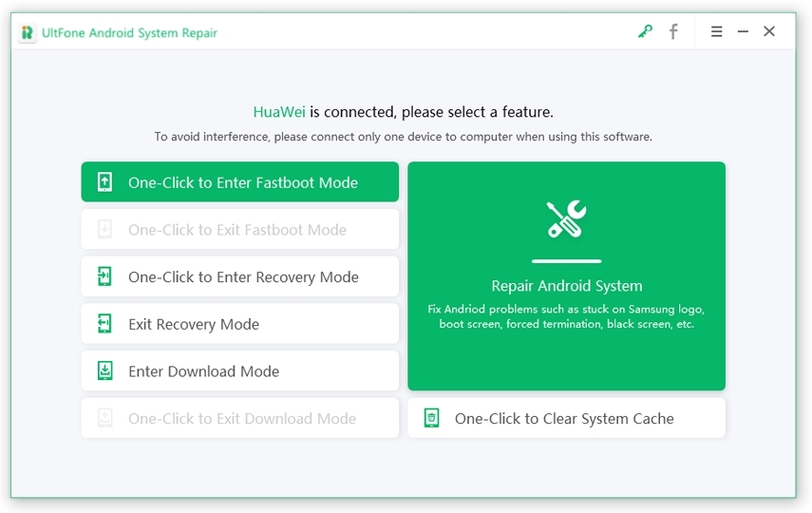Screen dimensions: 812x513
Task: Open Repair Android System title text
Action: tap(566, 286)
